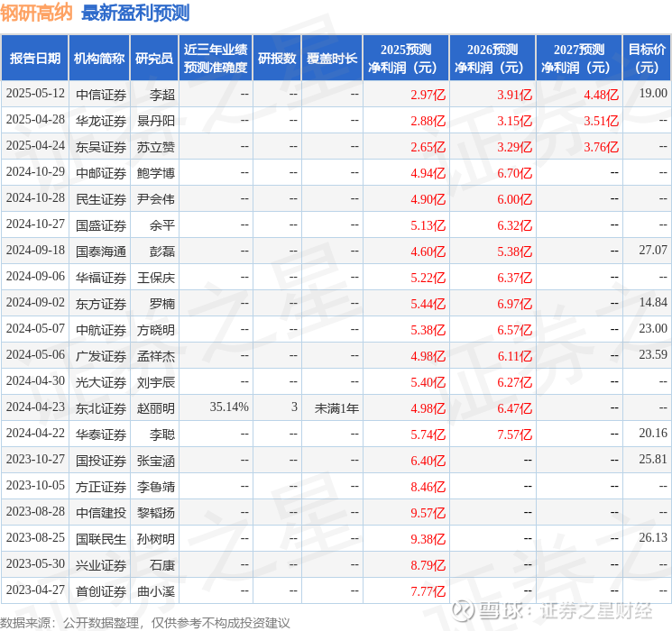Click the 中信建投 institution cell

coord(101,513)
